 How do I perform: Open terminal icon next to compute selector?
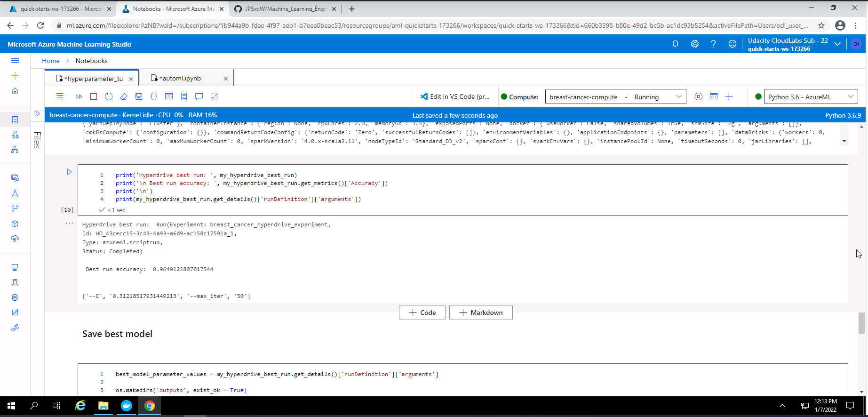click(714, 96)
